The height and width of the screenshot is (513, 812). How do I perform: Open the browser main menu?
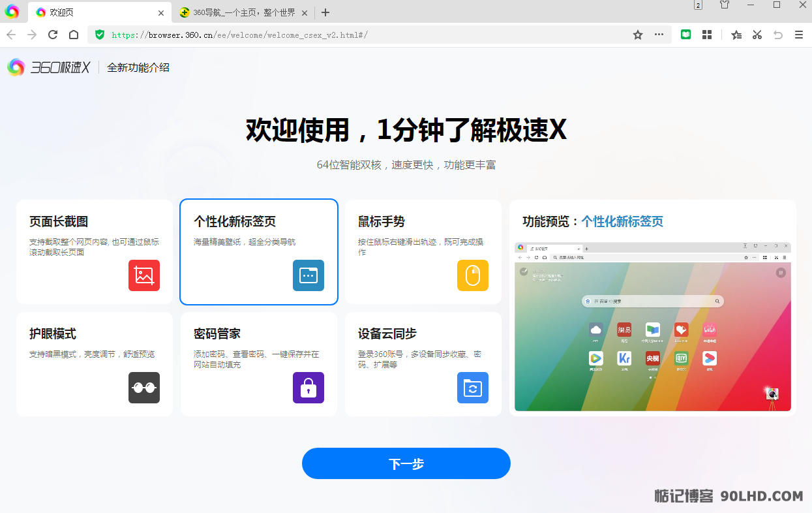click(799, 35)
